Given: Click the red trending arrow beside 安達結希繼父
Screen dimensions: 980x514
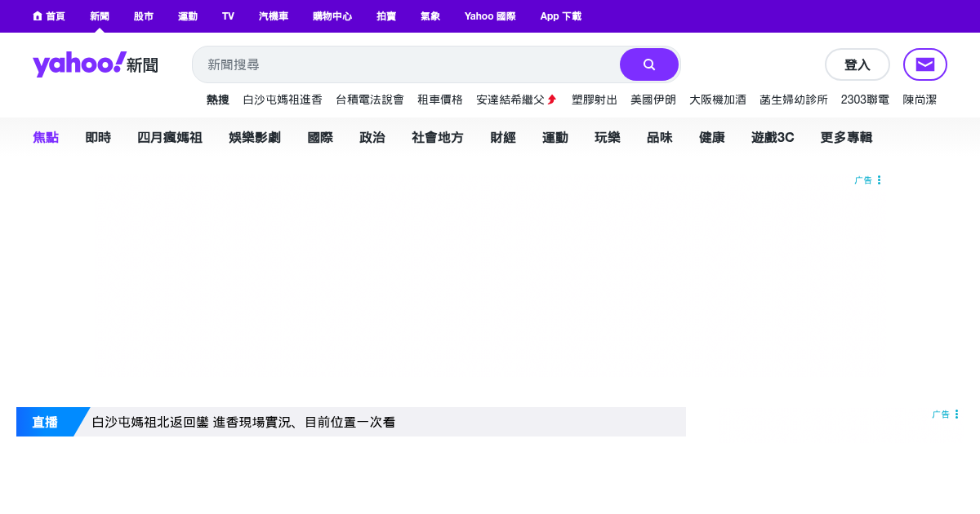Looking at the screenshot, I should pos(552,100).
